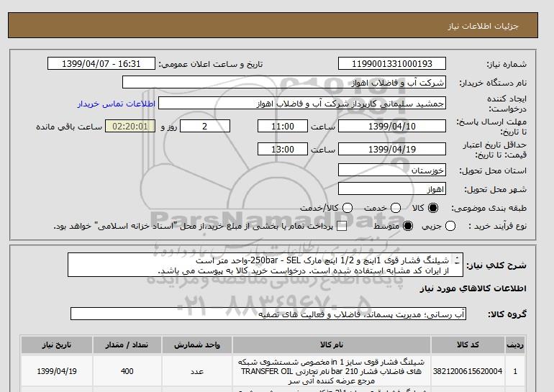Click the اطلاعات کالاهای مورد نیاز heading
The height and width of the screenshot is (392, 554).
pyautogui.click(x=473, y=288)
